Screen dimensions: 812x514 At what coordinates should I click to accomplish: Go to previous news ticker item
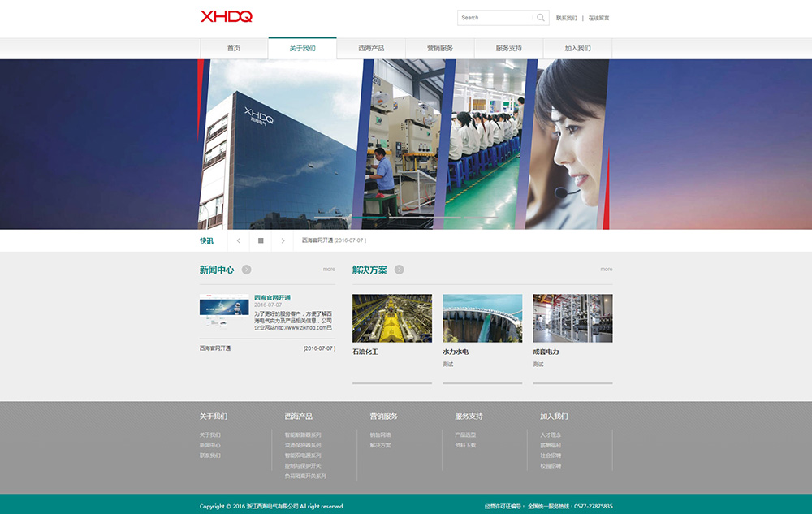238,240
